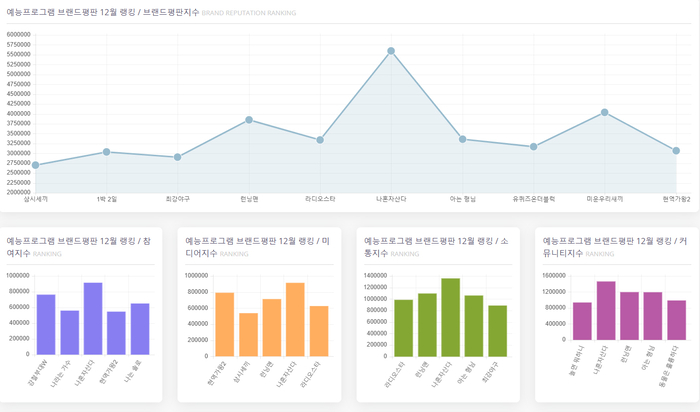Click the 커뮤니티지수 chart title

[615, 247]
